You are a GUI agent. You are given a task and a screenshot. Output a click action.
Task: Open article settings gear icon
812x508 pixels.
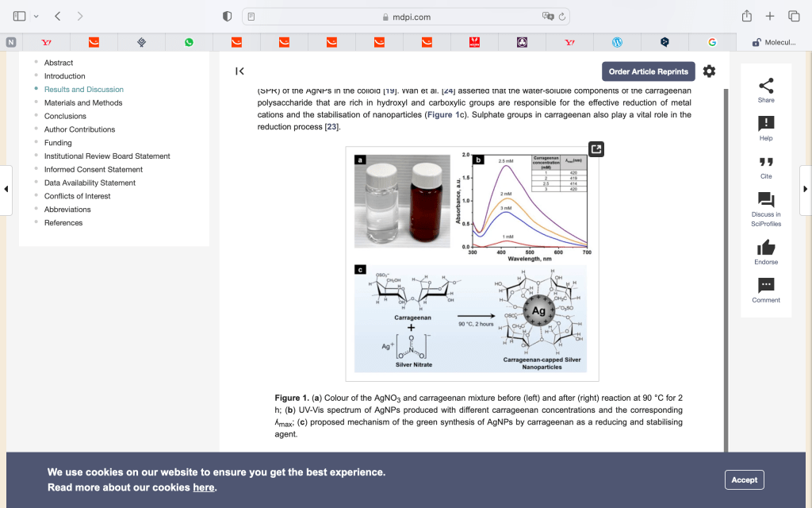tap(709, 71)
